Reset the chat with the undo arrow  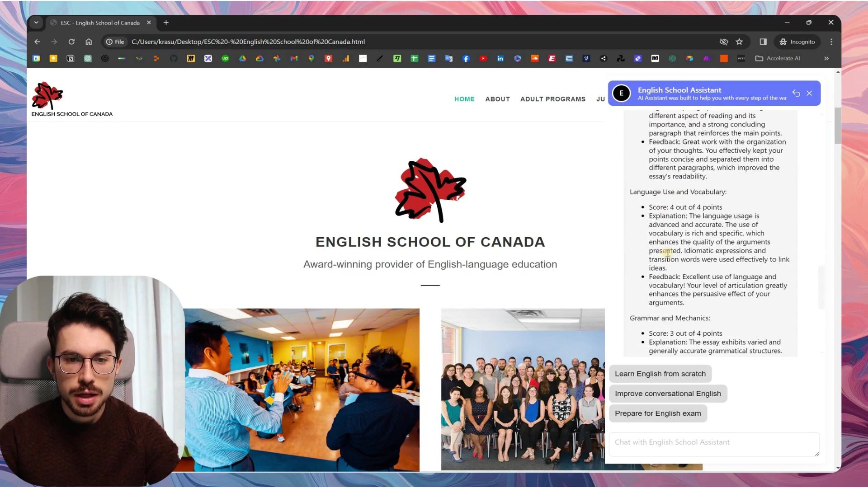796,93
